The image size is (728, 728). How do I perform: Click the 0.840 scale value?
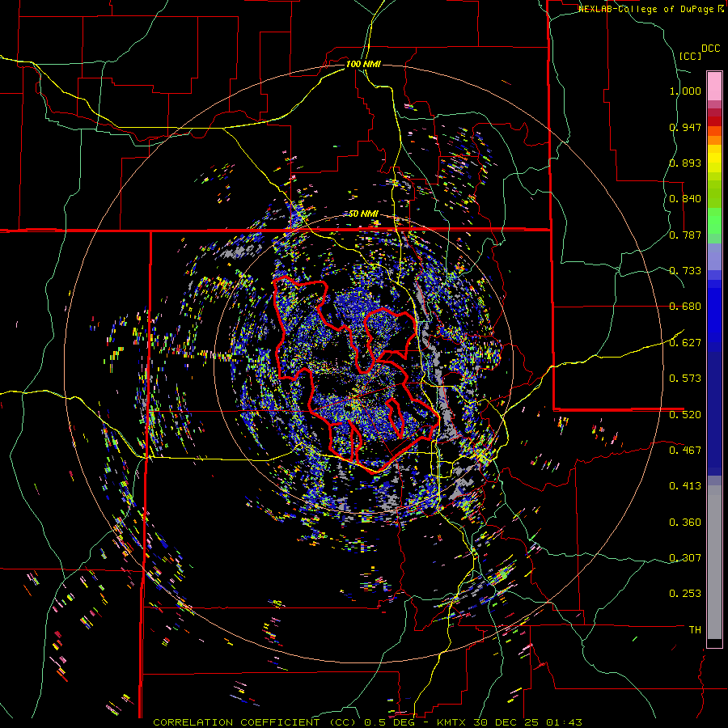pos(685,199)
